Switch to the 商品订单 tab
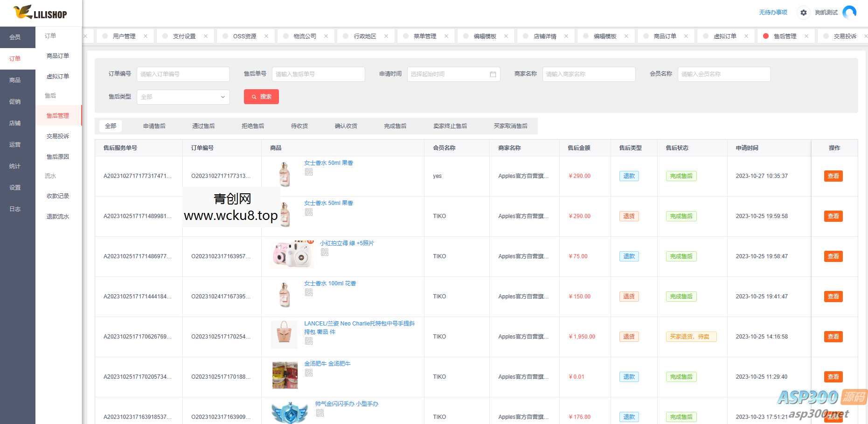 tap(666, 35)
